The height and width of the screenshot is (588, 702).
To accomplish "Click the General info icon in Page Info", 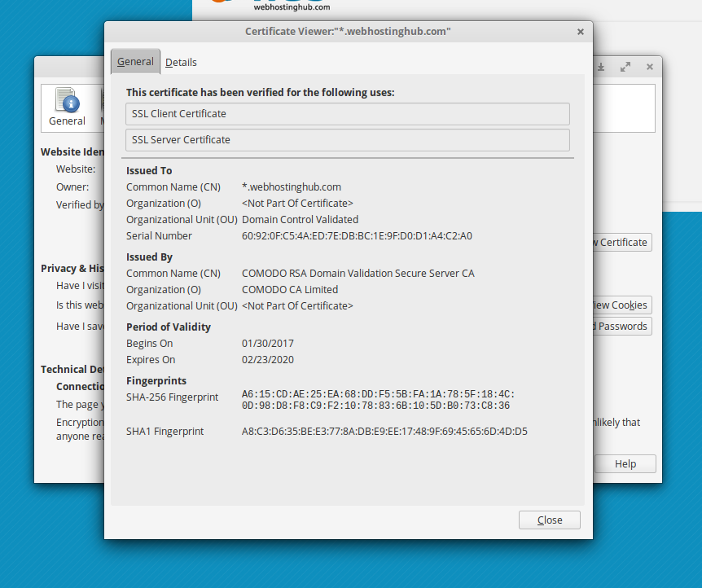I will click(x=67, y=102).
